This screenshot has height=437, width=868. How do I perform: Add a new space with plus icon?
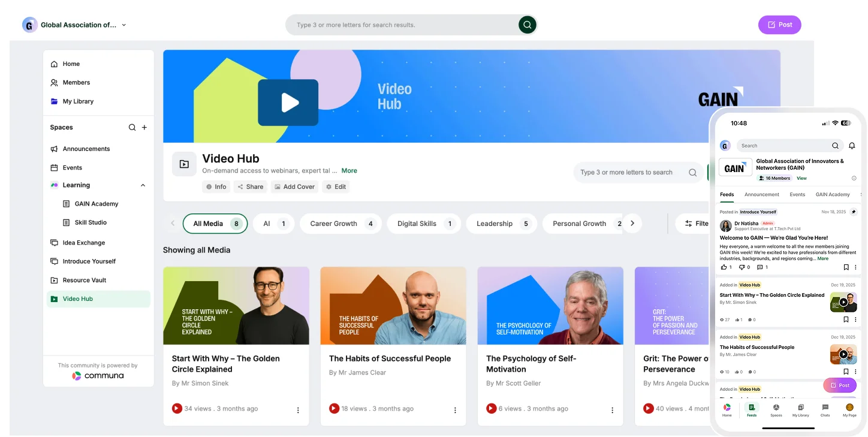tap(144, 127)
